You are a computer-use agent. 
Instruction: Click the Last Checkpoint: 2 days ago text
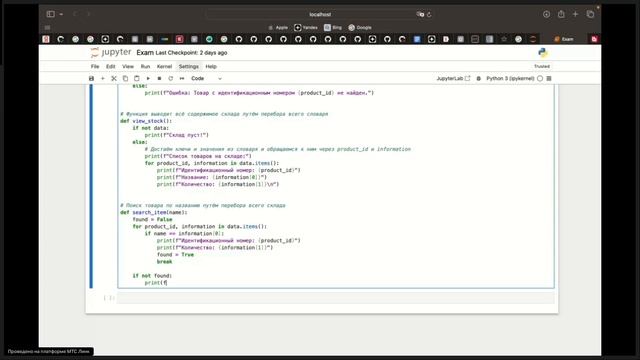[191, 53]
